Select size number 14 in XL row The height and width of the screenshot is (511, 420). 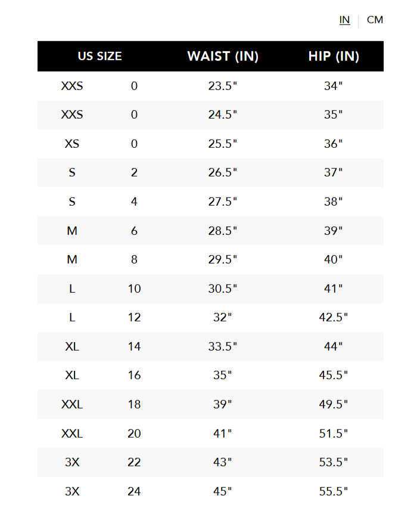tap(134, 346)
